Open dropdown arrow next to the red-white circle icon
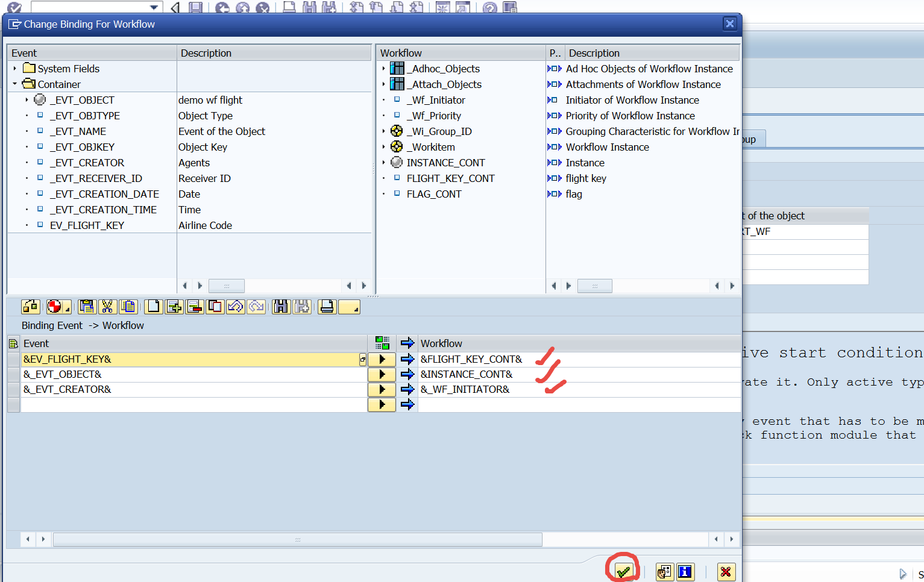Image resolution: width=924 pixels, height=582 pixels. point(67,309)
